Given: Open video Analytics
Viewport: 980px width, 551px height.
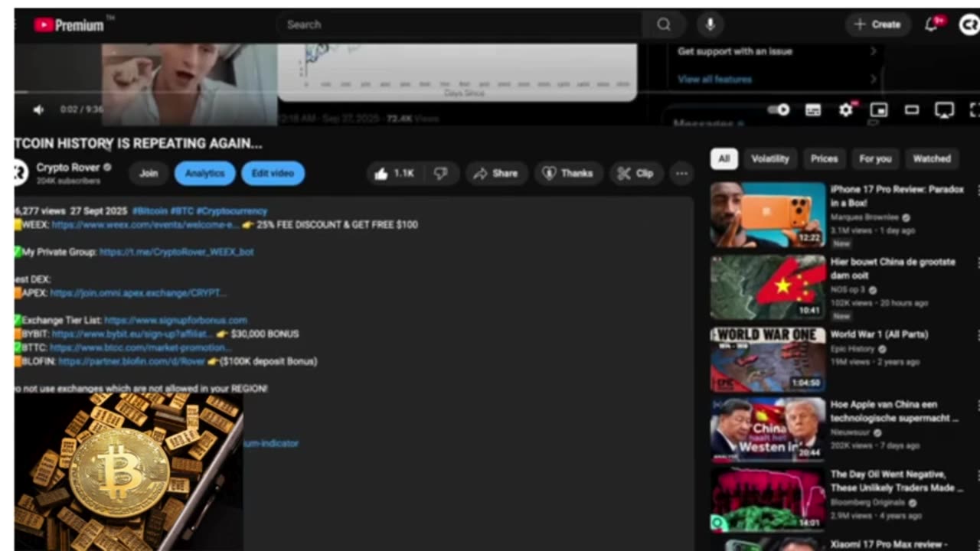Looking at the screenshot, I should 204,174.
